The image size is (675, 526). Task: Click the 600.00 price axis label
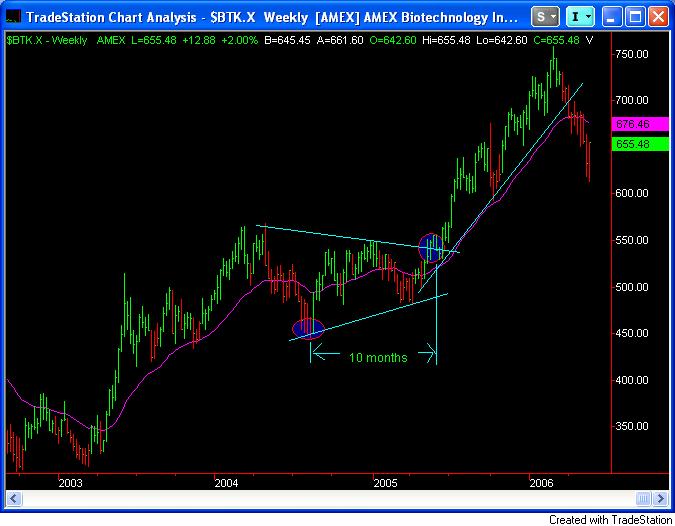[632, 193]
